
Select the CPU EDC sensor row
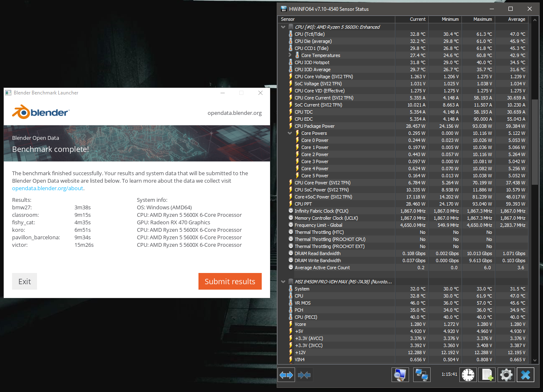[403, 119]
